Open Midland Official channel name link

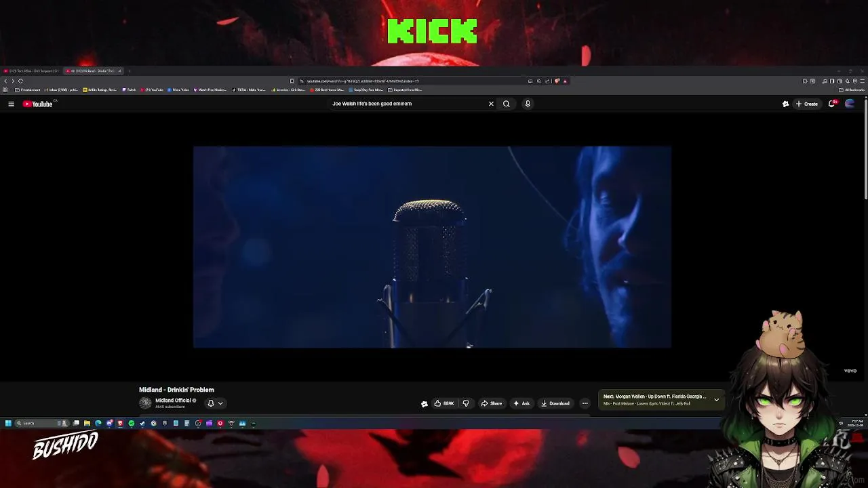[173, 401]
